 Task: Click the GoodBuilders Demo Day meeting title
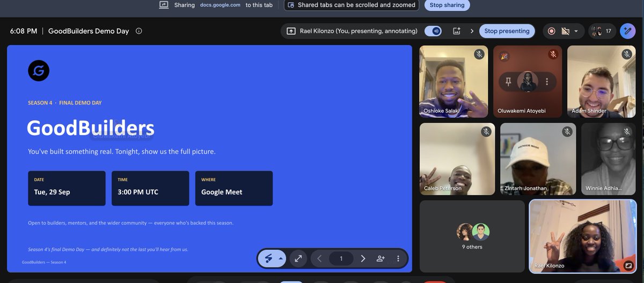tap(89, 31)
